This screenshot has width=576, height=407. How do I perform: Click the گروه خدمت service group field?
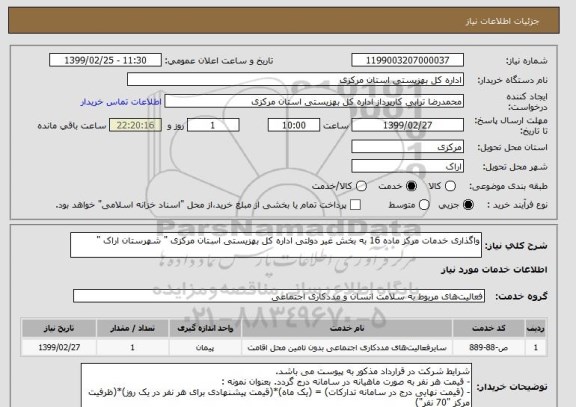click(279, 296)
